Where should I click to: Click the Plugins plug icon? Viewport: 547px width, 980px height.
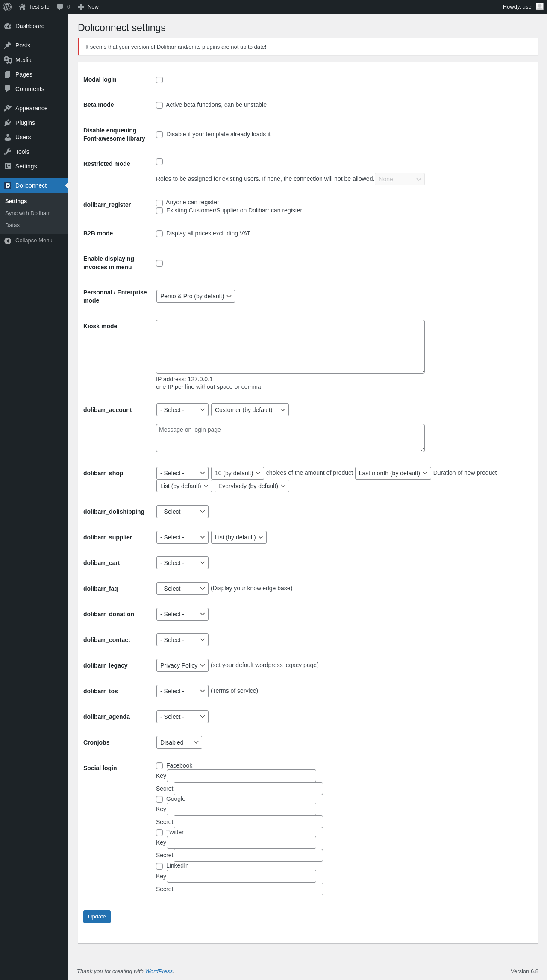8,123
